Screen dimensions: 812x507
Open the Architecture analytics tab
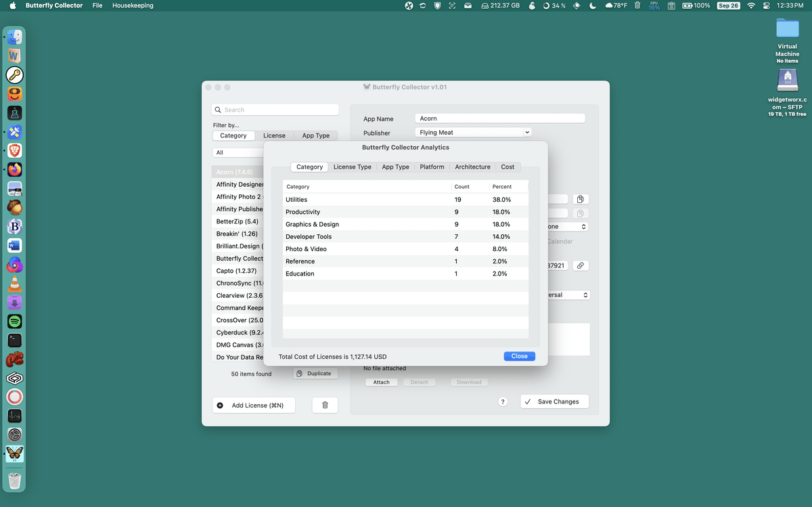(x=472, y=167)
